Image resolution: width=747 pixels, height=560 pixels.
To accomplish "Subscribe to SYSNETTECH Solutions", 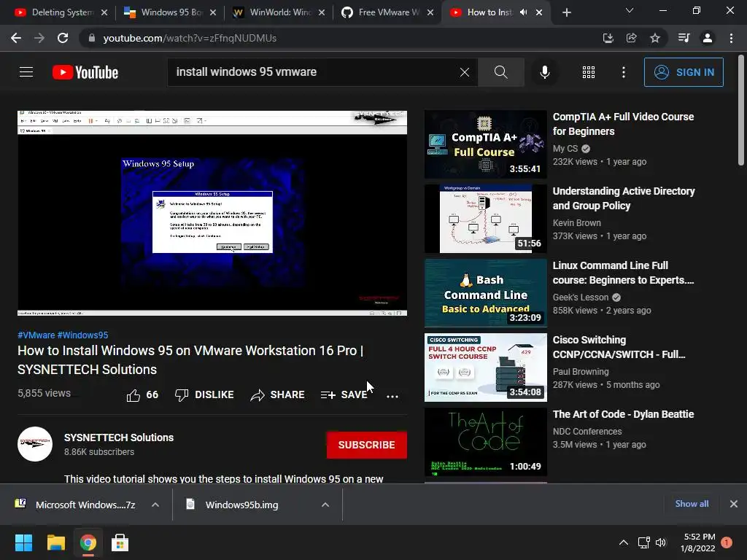I will tap(367, 445).
